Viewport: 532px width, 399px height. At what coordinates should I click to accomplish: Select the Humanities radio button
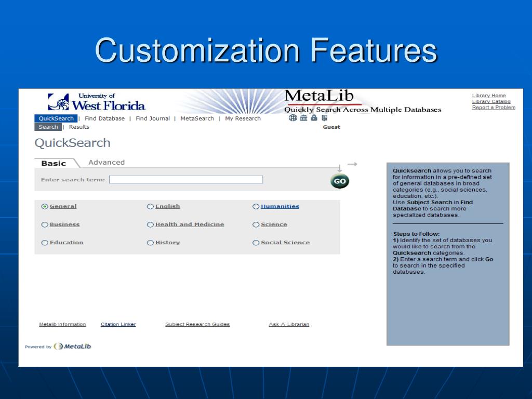(256, 206)
